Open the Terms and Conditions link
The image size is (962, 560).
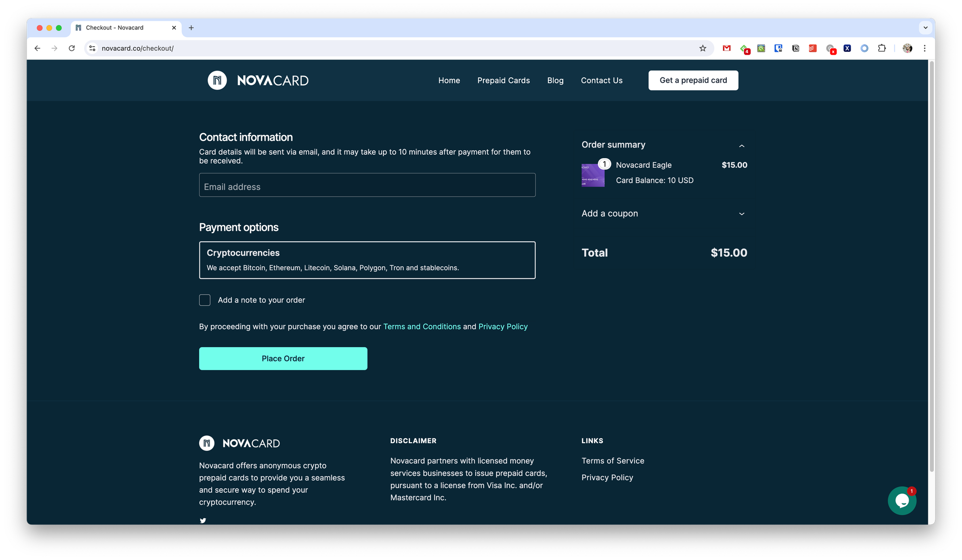click(x=422, y=326)
